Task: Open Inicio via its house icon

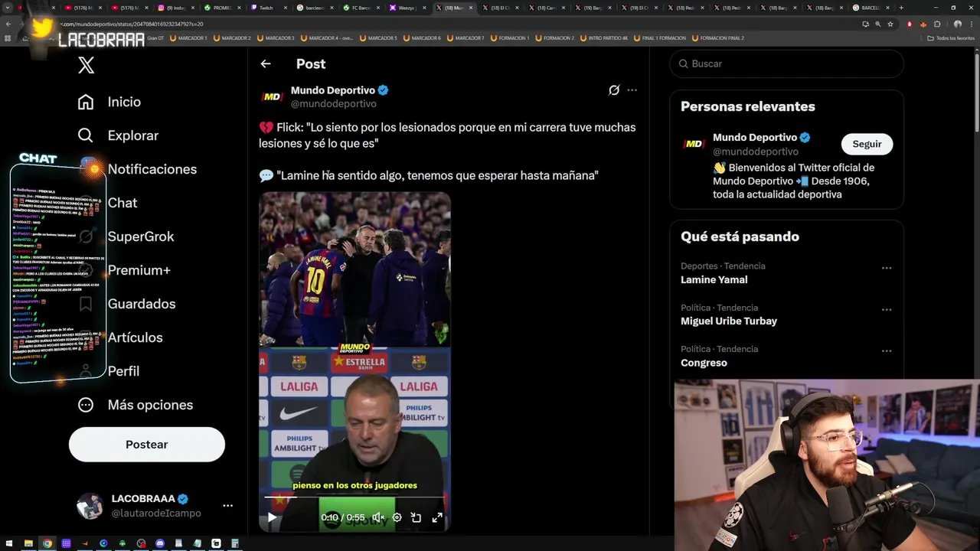Action: [x=86, y=102]
